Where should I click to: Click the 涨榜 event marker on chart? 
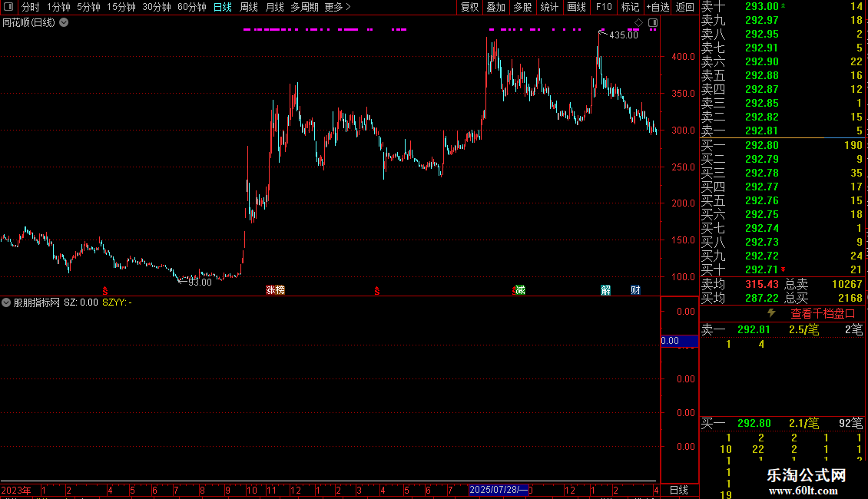[275, 290]
